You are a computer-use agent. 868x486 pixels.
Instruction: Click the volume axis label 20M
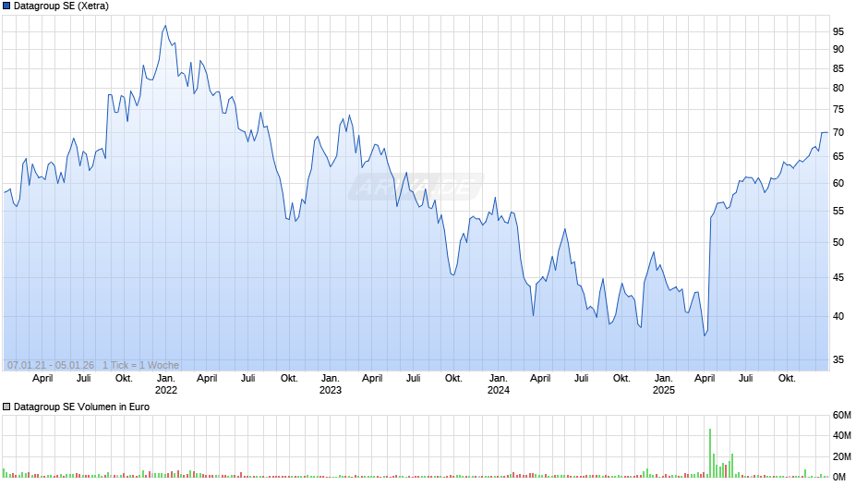tap(842, 456)
